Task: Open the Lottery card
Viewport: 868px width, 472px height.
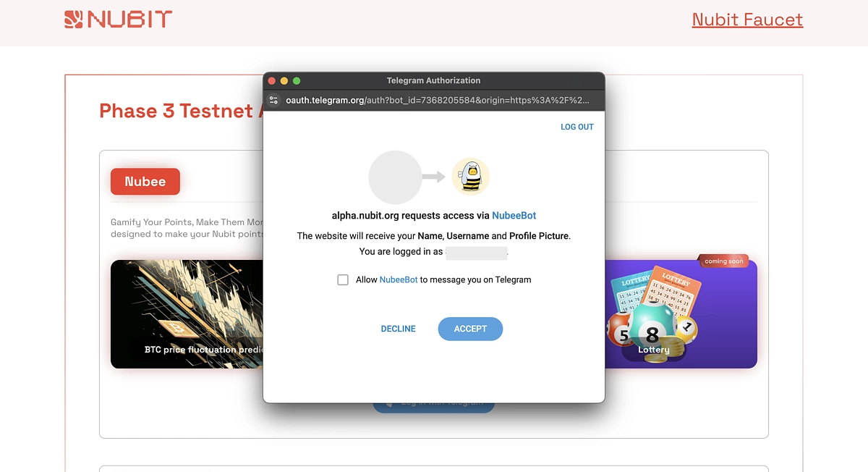Action: tap(681, 314)
